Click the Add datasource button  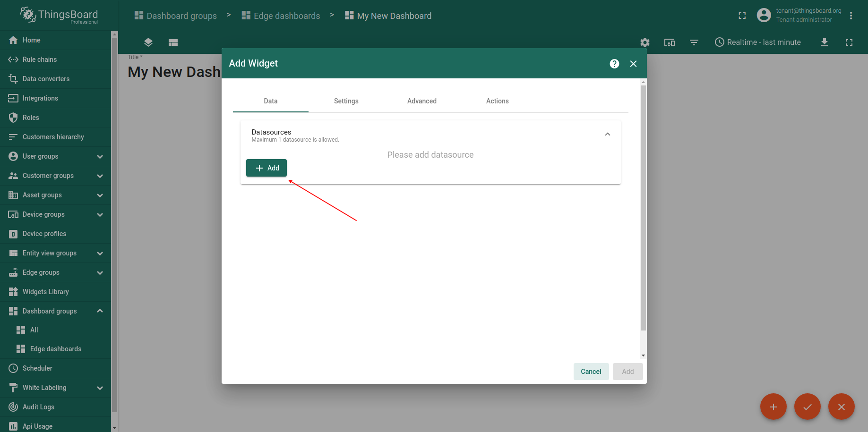pyautogui.click(x=266, y=168)
